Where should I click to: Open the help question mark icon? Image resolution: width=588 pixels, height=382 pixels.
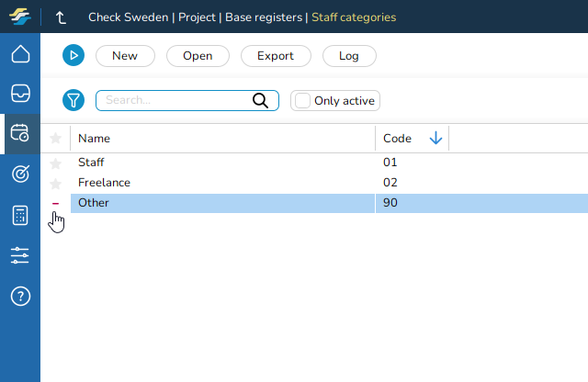pyautogui.click(x=20, y=296)
